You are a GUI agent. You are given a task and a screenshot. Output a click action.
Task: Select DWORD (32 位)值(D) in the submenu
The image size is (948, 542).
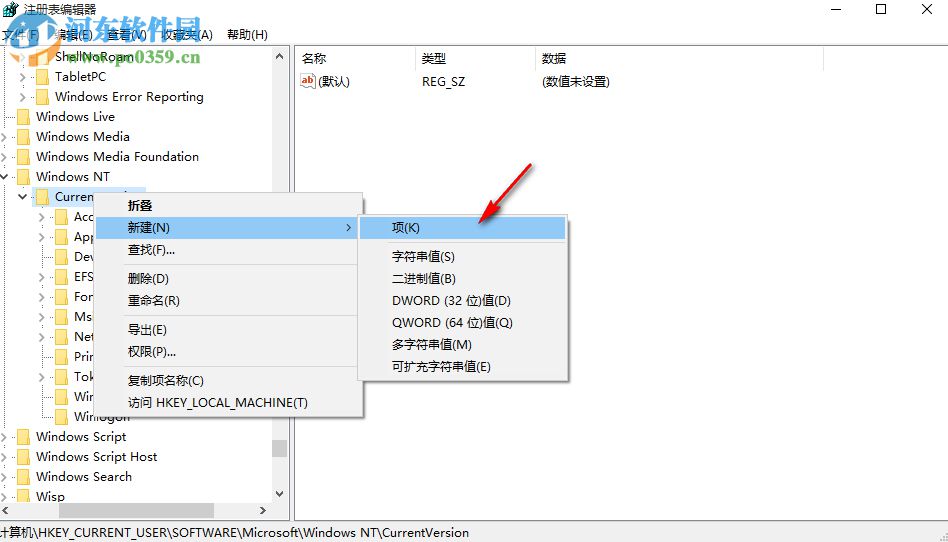pyautogui.click(x=463, y=301)
